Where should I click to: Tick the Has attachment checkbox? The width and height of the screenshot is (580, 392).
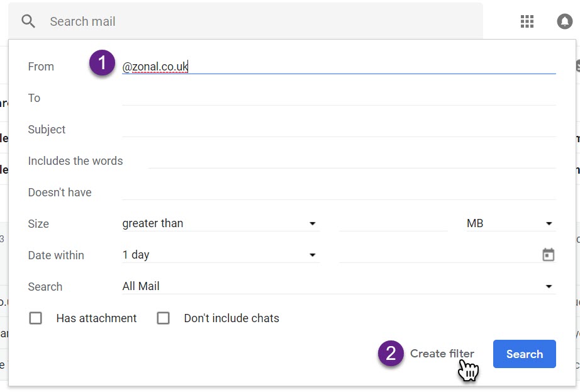click(35, 318)
